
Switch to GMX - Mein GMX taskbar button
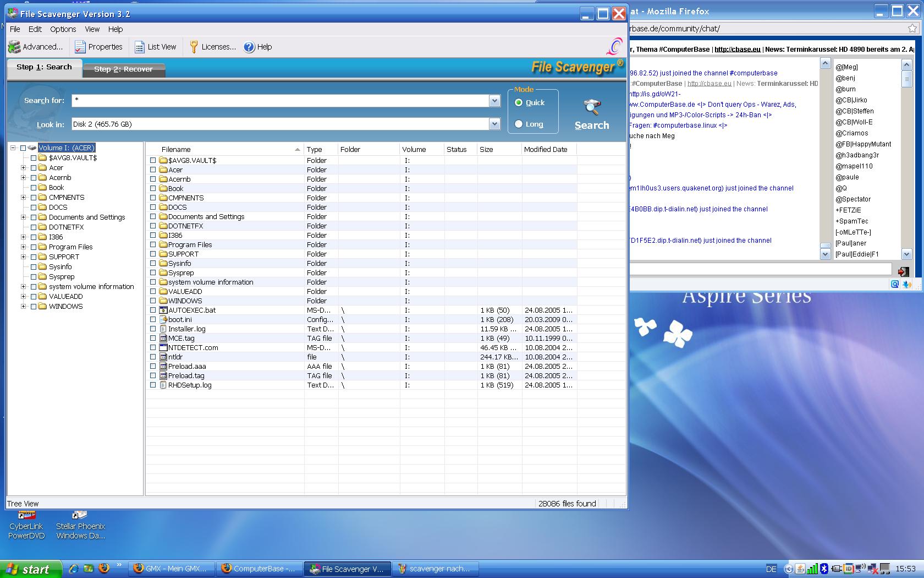[x=172, y=569]
